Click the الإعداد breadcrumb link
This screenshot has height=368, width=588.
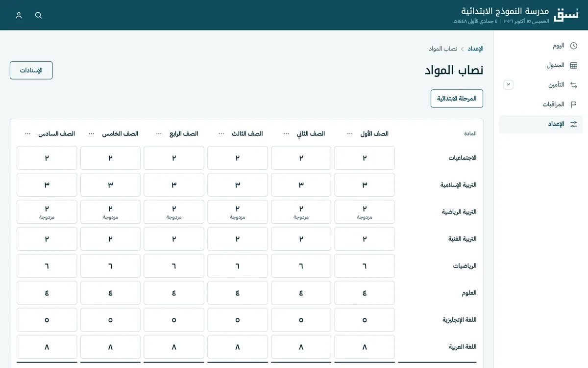point(475,49)
